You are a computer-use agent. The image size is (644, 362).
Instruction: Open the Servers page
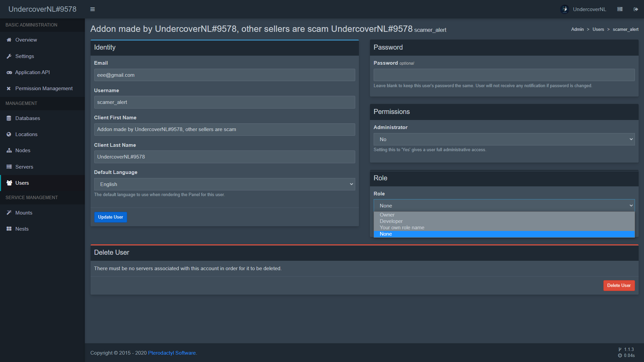pyautogui.click(x=42, y=167)
